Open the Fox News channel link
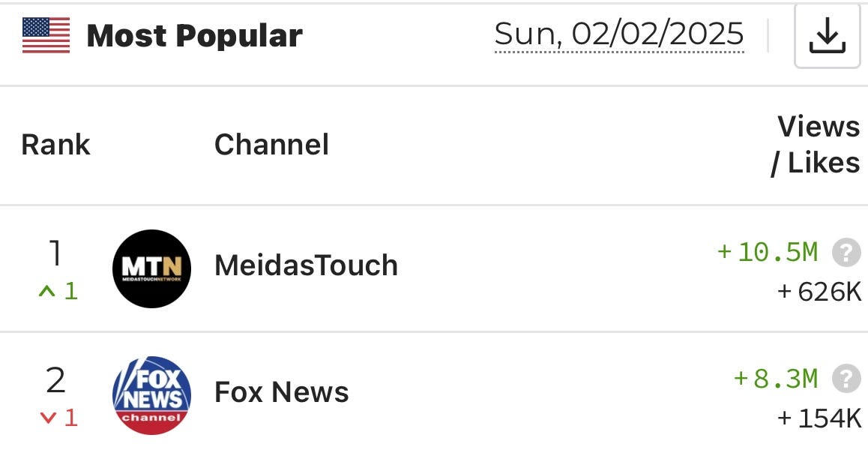The height and width of the screenshot is (450, 868). point(281,391)
